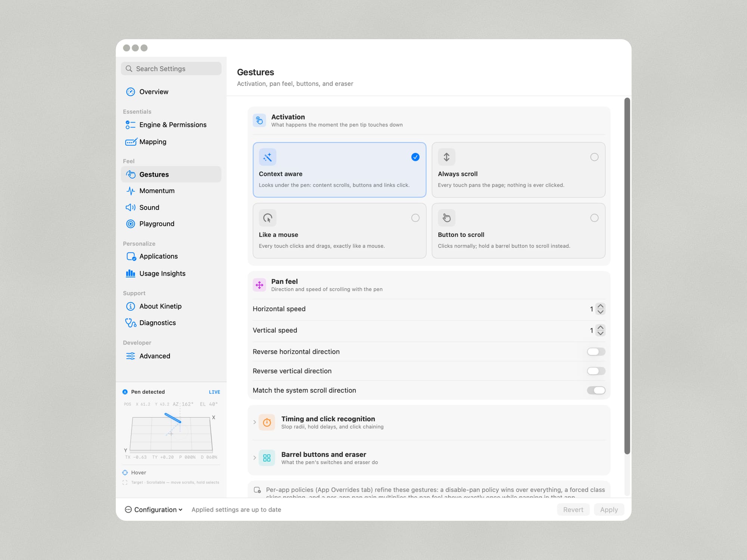Click the Search Settings field

coord(171,69)
